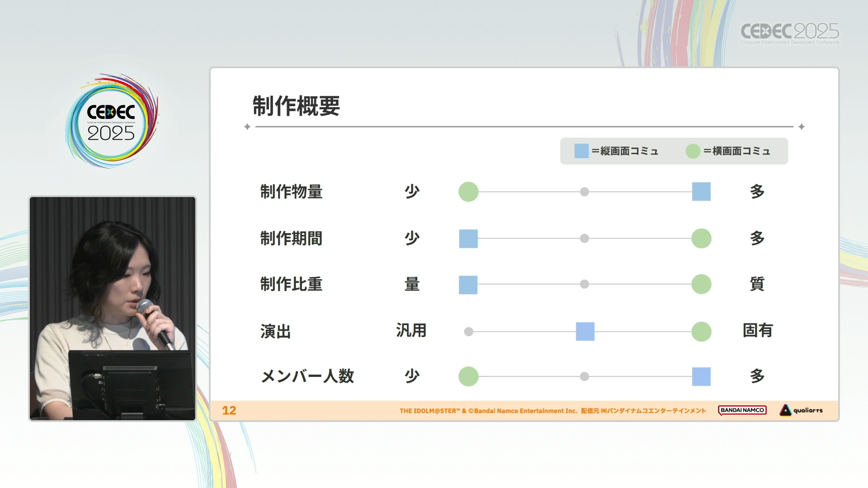Click the star ornament left of title line
868x488 pixels.
(x=247, y=127)
